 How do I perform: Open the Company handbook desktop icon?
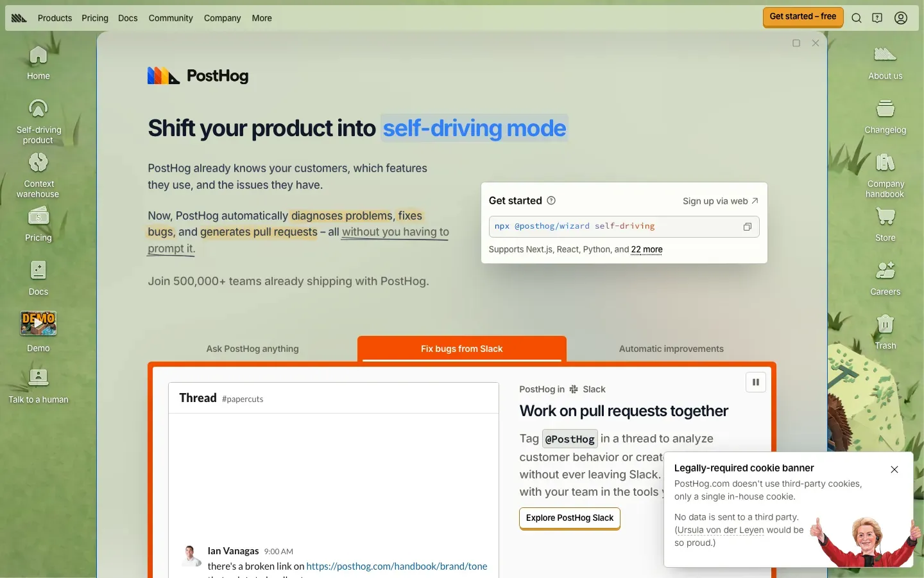pos(886,175)
